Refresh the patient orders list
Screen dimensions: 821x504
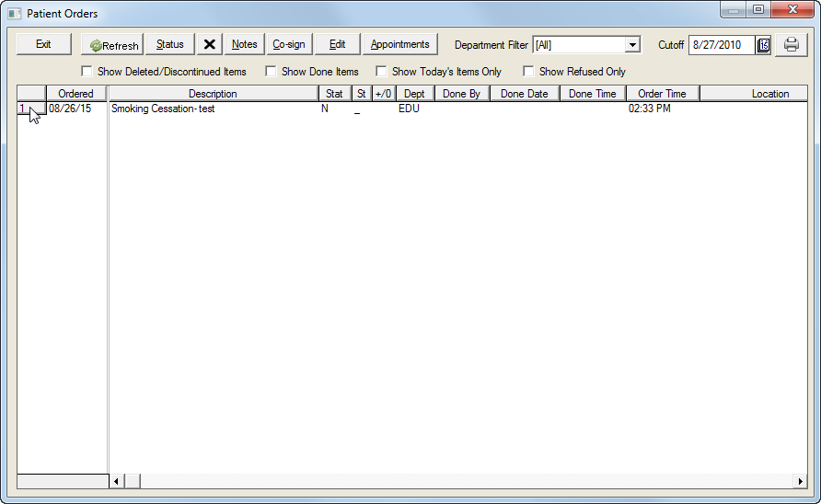pos(112,45)
